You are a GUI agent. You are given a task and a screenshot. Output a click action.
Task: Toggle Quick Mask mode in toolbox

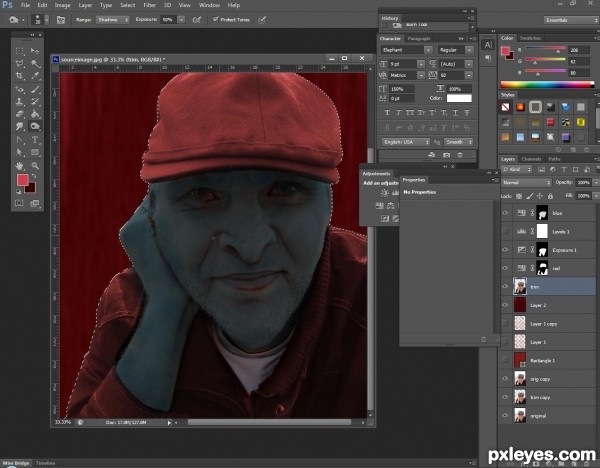coord(19,203)
